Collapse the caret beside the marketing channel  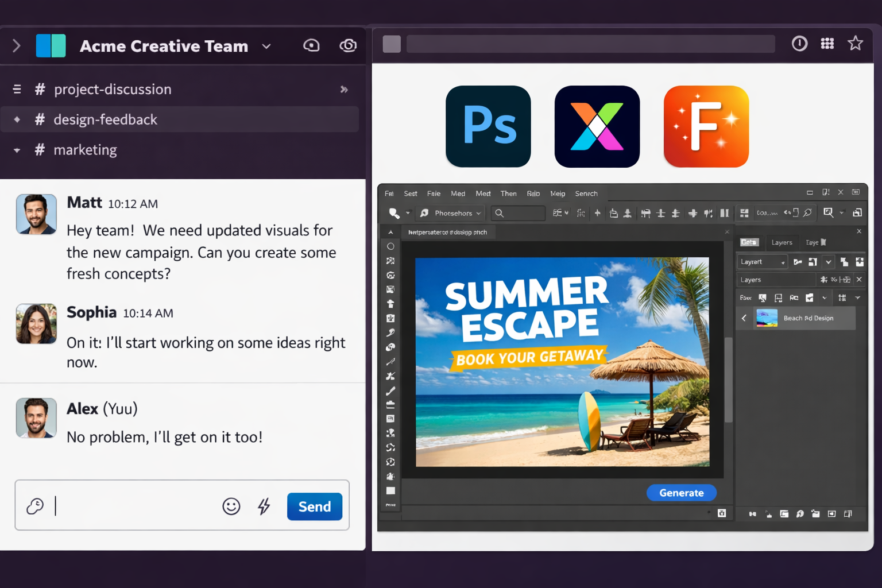click(x=17, y=150)
